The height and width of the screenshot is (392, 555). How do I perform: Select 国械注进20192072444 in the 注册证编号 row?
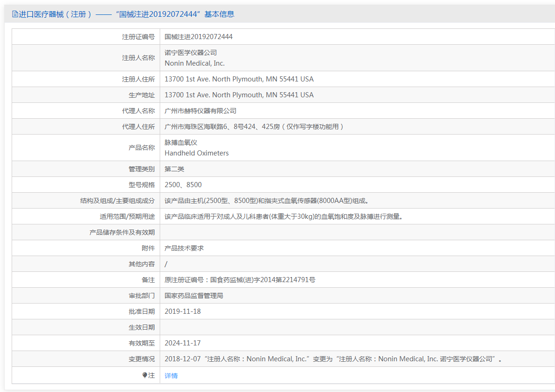pos(198,37)
